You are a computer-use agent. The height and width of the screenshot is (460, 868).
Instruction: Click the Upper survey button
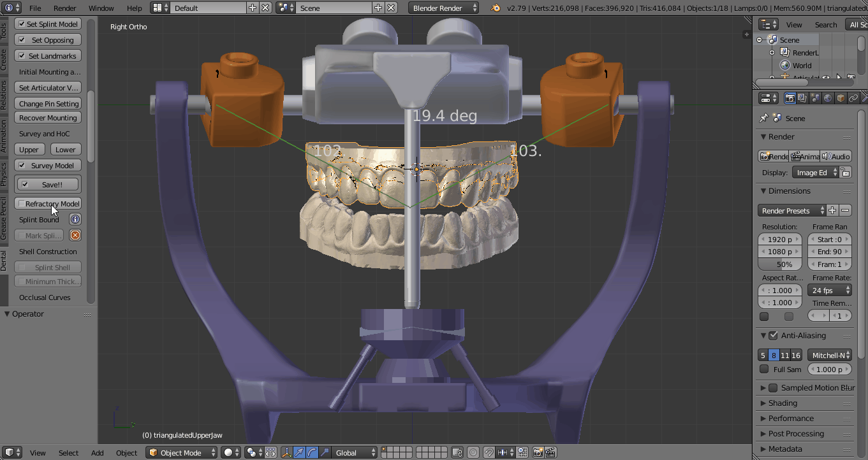point(29,149)
